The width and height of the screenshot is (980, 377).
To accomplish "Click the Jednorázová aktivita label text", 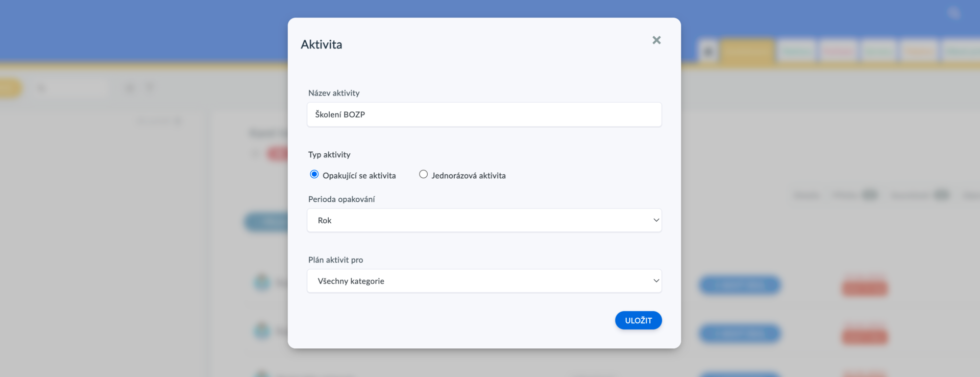I will pos(468,175).
